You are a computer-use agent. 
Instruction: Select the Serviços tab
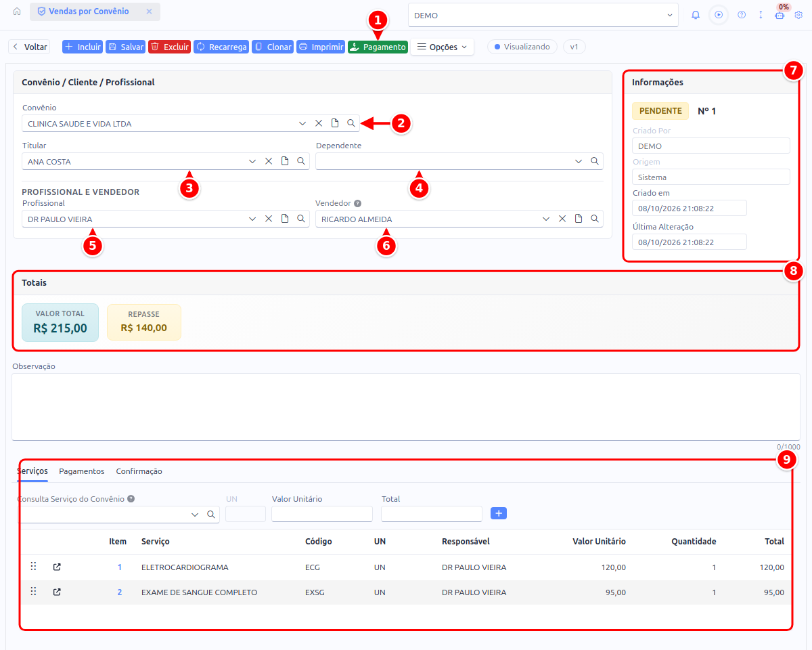tap(32, 471)
